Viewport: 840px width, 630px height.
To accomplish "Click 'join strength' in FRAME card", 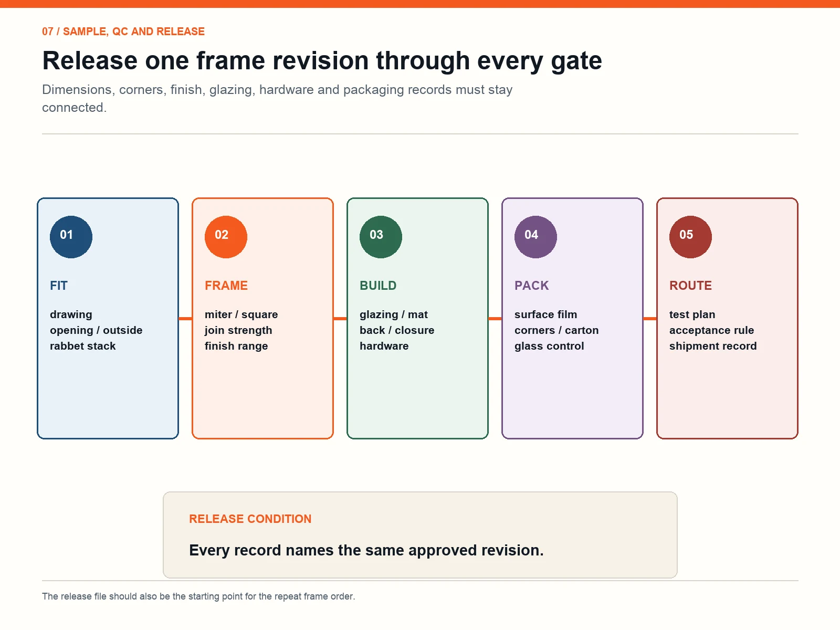I will 238,331.
